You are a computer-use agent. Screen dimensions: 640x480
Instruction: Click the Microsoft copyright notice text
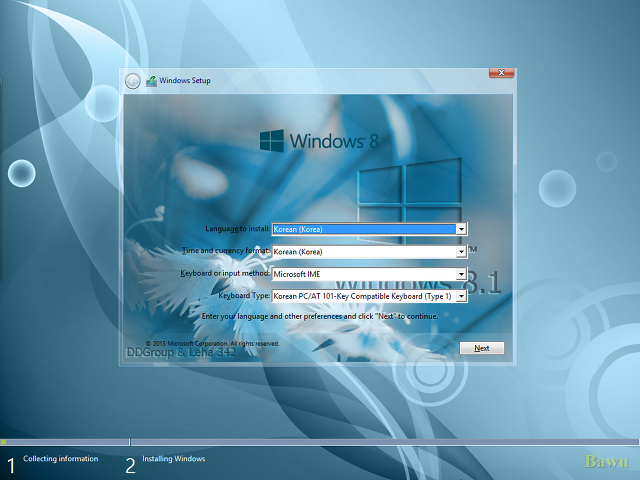pyautogui.click(x=212, y=344)
